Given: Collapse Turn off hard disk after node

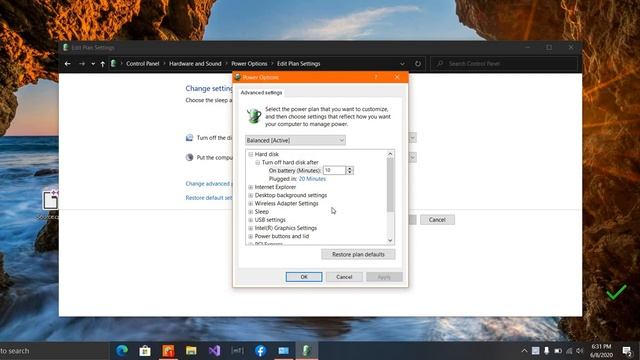Looking at the screenshot, I should click(x=258, y=162).
